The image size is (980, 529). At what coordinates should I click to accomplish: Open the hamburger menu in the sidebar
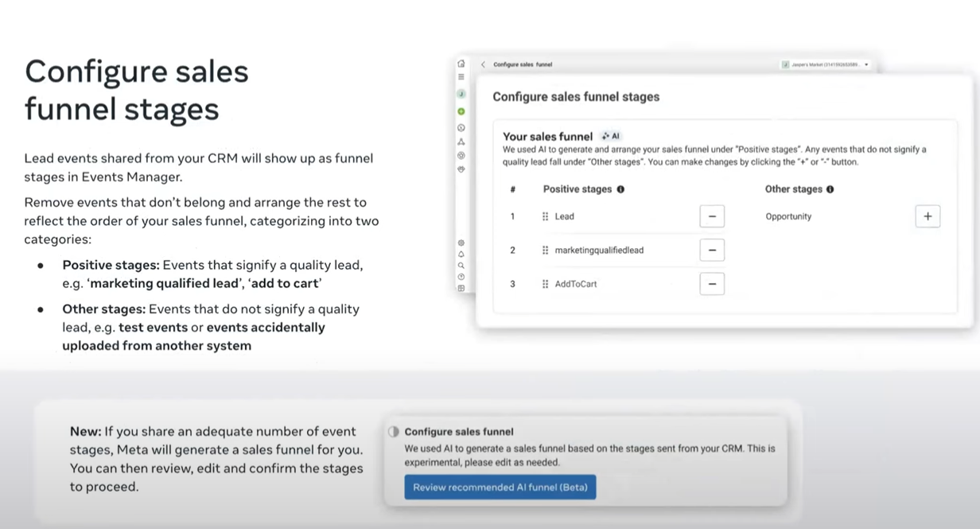click(461, 77)
